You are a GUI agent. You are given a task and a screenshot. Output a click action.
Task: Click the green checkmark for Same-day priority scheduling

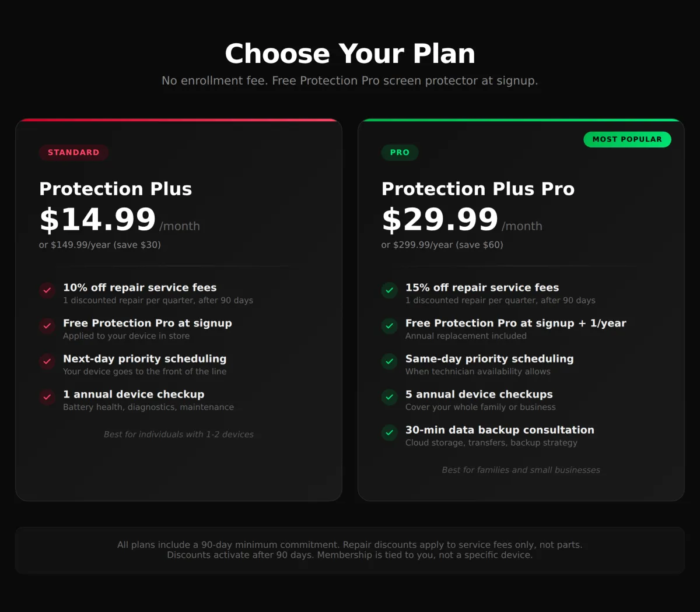(x=390, y=361)
